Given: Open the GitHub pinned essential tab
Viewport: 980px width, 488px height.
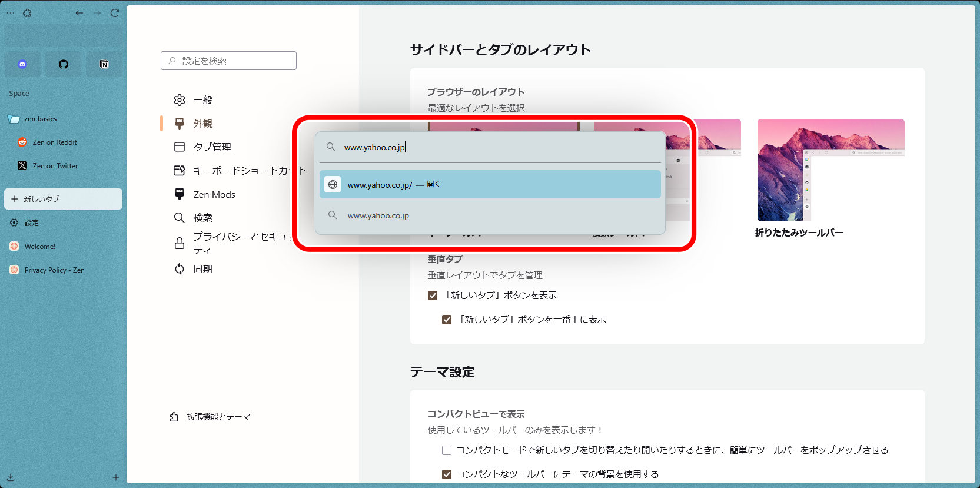Looking at the screenshot, I should click(x=64, y=64).
